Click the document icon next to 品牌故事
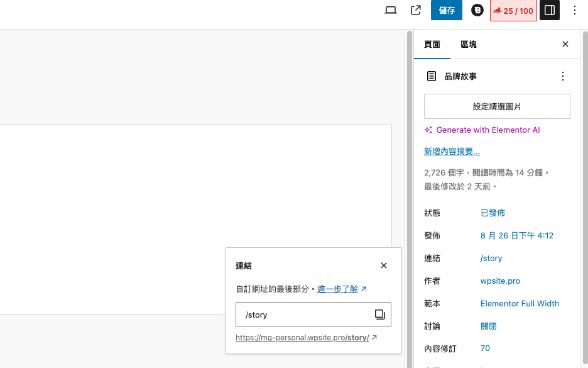 pyautogui.click(x=432, y=75)
